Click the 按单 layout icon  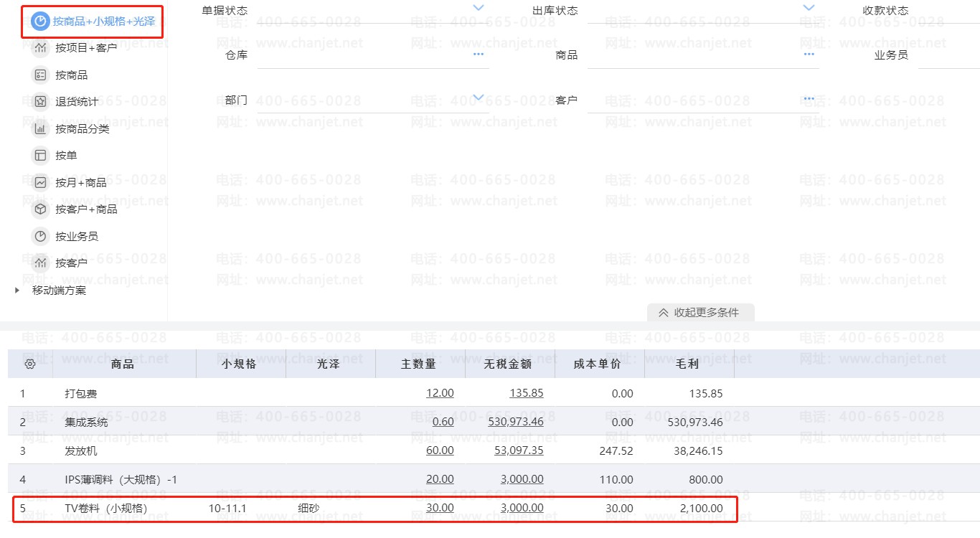point(40,155)
